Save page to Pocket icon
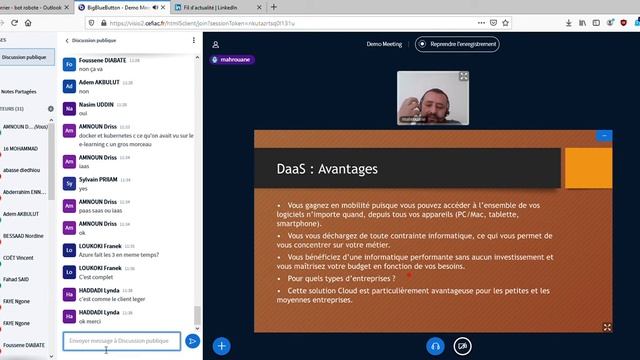640x360 pixels. [493, 23]
